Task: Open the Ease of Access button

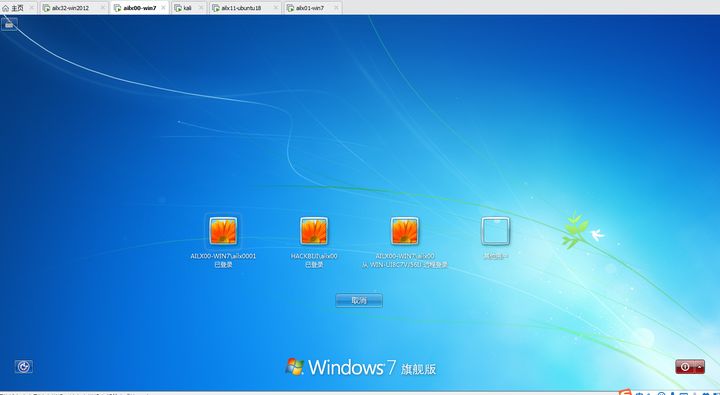Action: (x=23, y=367)
